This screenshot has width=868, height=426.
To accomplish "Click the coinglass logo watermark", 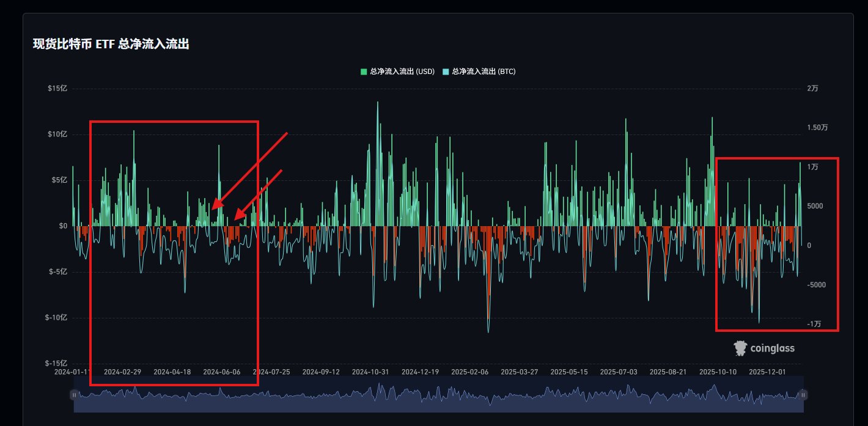I will pos(764,348).
